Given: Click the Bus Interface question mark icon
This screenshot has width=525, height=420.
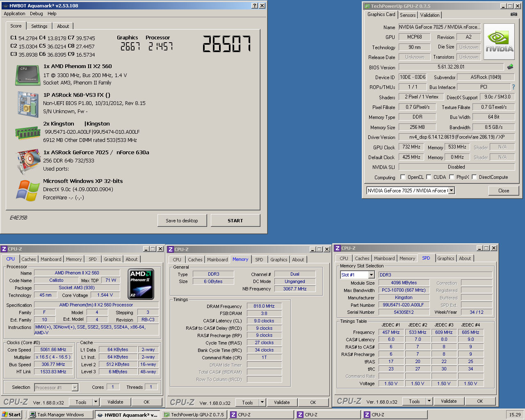Looking at the screenshot, I should click(x=513, y=87).
